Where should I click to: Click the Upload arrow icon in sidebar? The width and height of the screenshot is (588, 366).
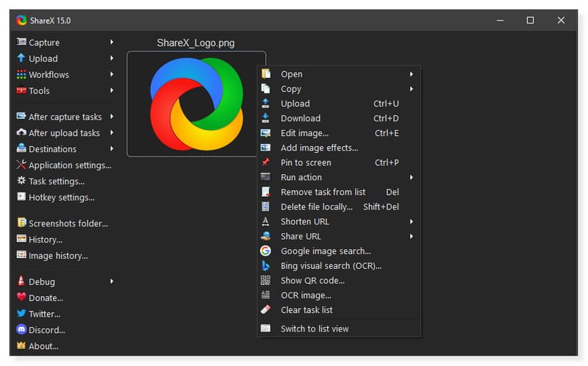(21, 59)
